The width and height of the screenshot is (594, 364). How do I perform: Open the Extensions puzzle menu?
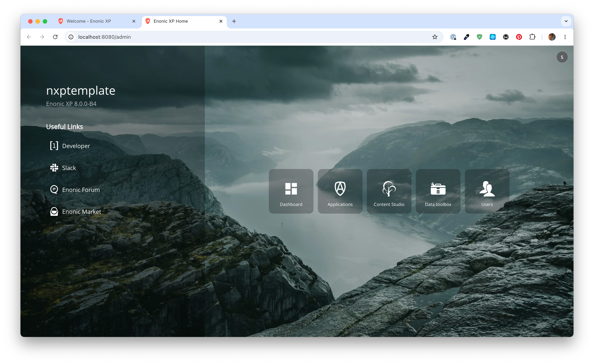pos(532,37)
